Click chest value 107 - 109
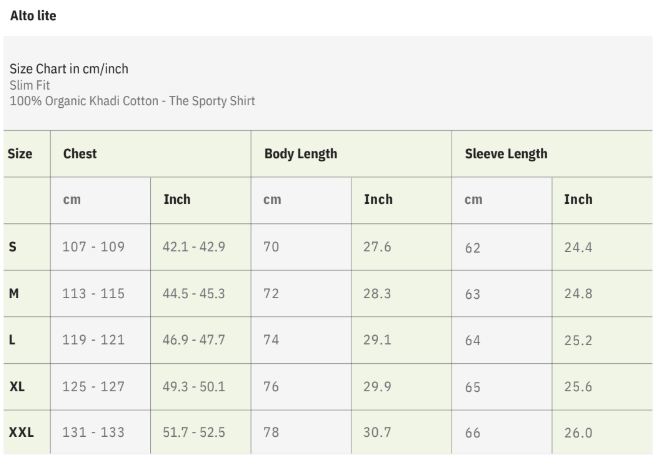 (x=93, y=247)
